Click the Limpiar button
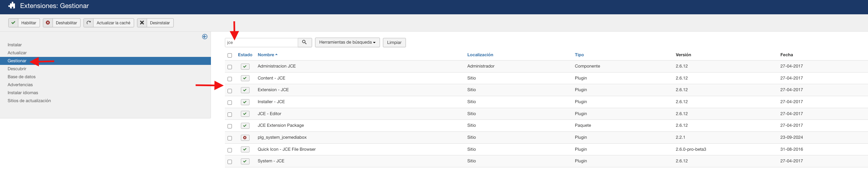The height and width of the screenshot is (178, 868). [x=394, y=43]
